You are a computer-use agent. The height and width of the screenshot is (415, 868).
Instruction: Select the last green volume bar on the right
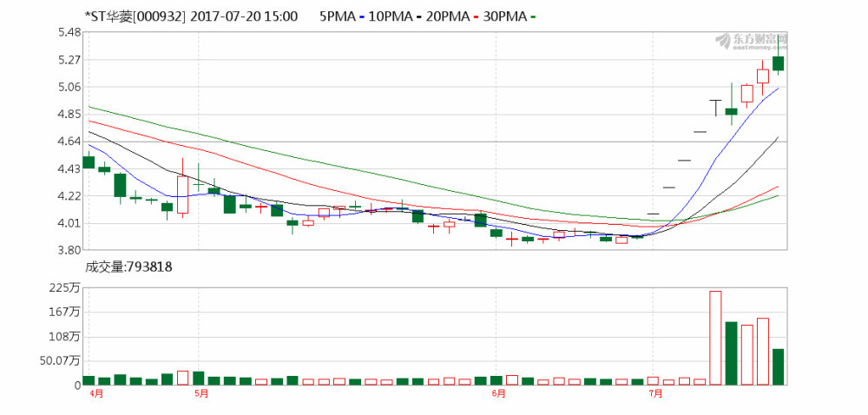779,367
